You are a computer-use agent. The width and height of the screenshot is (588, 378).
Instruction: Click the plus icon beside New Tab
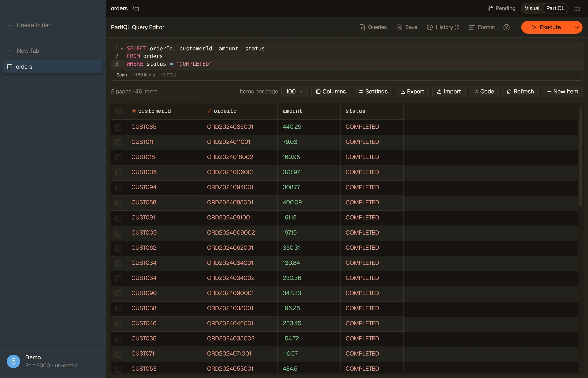(x=10, y=51)
